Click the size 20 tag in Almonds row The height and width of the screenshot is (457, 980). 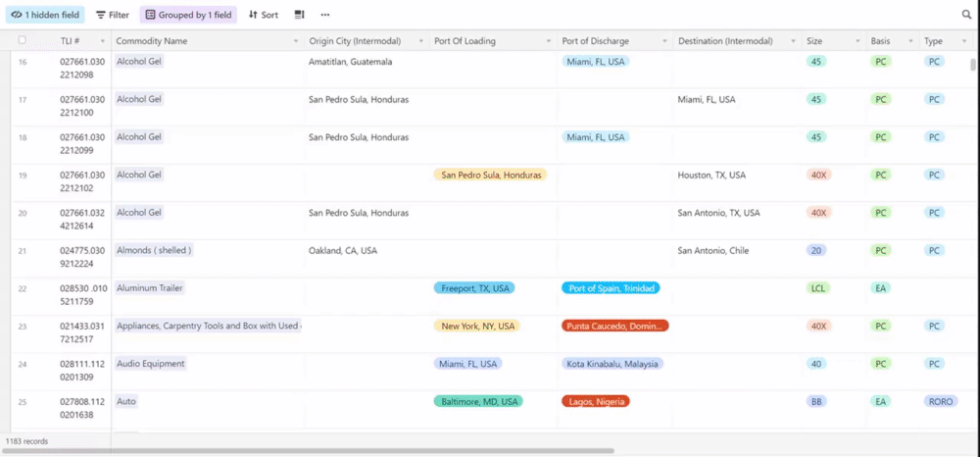pyautogui.click(x=816, y=250)
